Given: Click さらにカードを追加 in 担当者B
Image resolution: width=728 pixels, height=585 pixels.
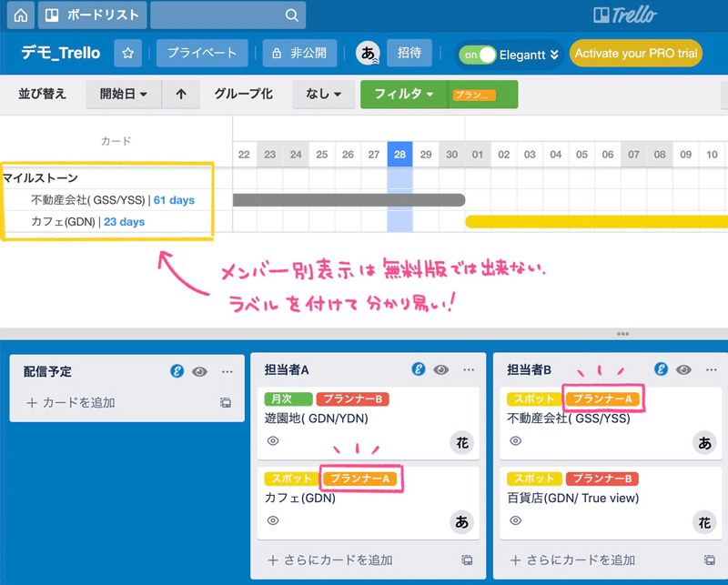Looking at the screenshot, I should (573, 560).
